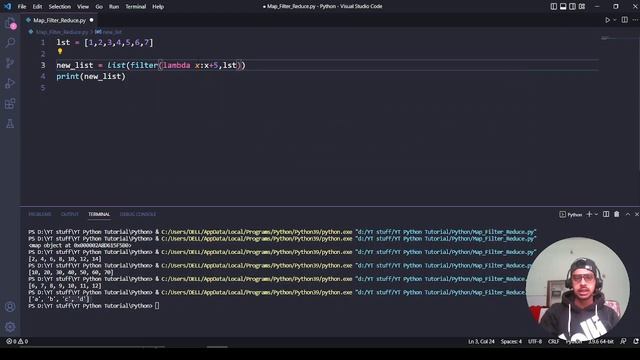Add a new terminal with plus icon
Screen dimensions: 640x360
pos(589,214)
